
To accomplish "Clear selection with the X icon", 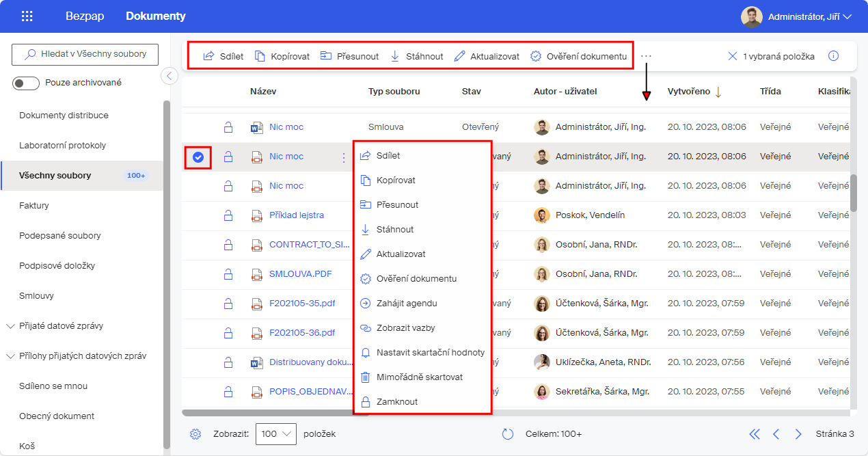I will [733, 56].
